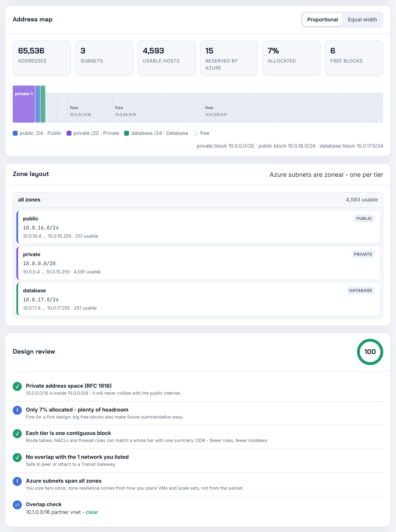Image resolution: width=396 pixels, height=532 pixels.
Task: Click the green check icon beside Private address space
Action: coord(17,386)
